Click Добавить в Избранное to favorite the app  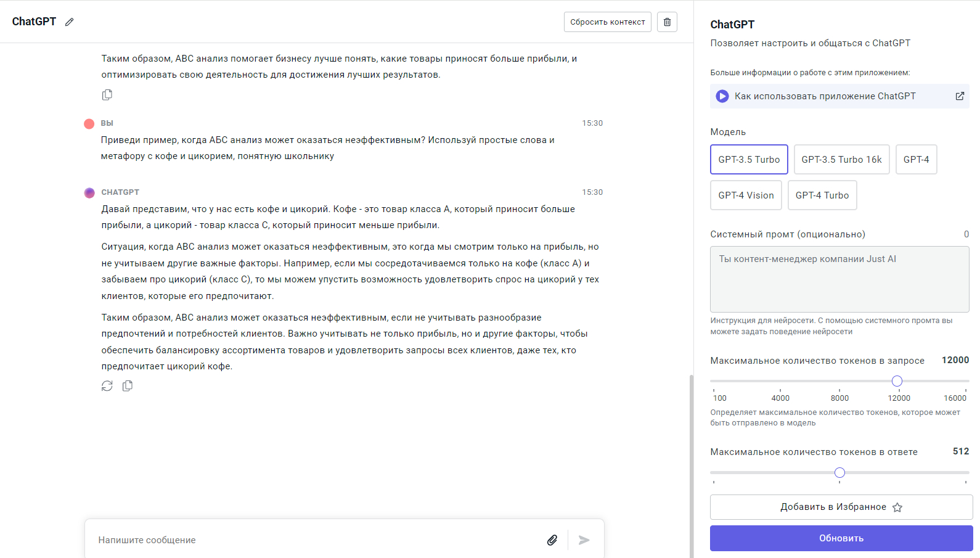tap(841, 507)
